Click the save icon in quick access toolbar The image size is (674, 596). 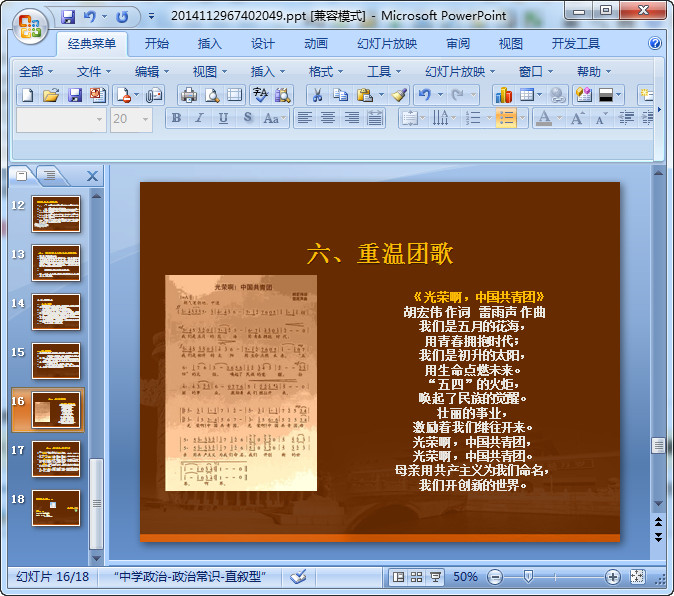68,17
